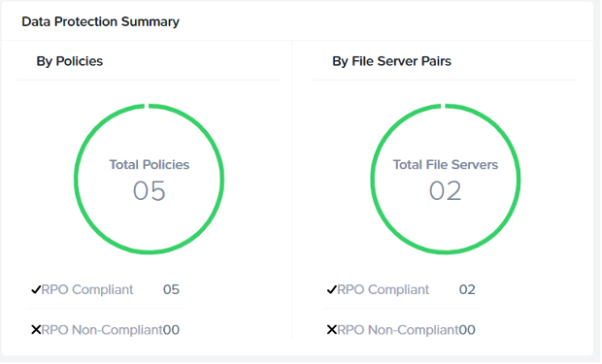Click the Total File Servers value 02
Screen dimensions: 602x364
[x=446, y=191]
